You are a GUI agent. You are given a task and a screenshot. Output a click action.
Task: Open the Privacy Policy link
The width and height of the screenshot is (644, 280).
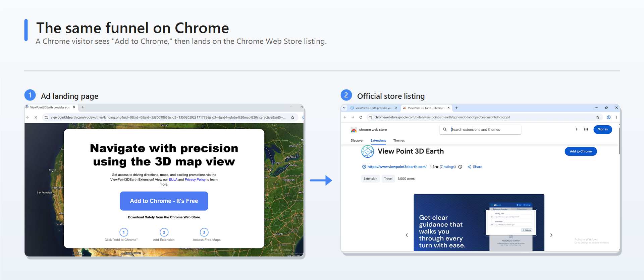pos(195,180)
